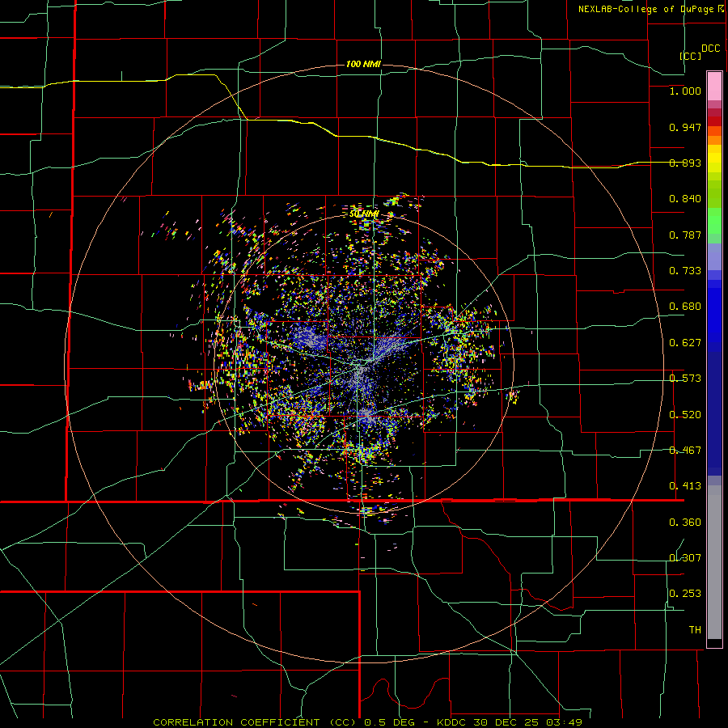Click the 0.253 scale value

[685, 594]
